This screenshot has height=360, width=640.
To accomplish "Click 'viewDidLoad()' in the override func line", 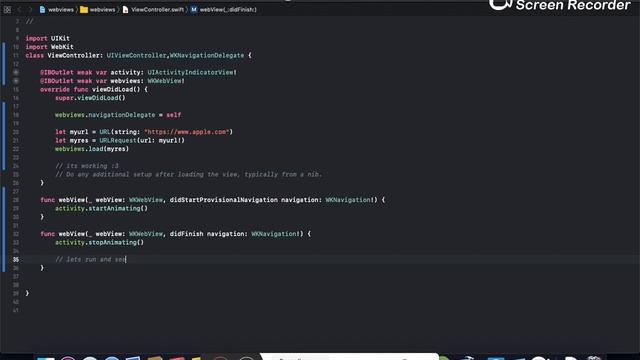I will 116,89.
